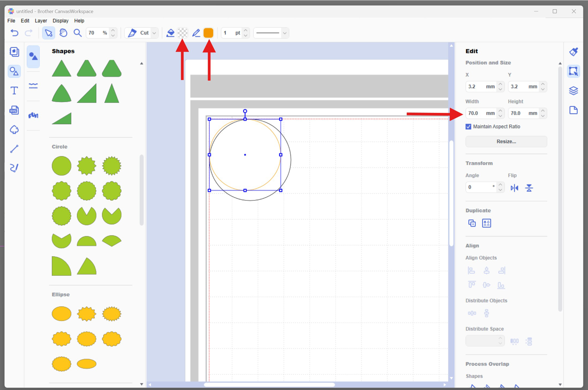Open the Edit menu
Screen dimensions: 588x390
click(25, 21)
